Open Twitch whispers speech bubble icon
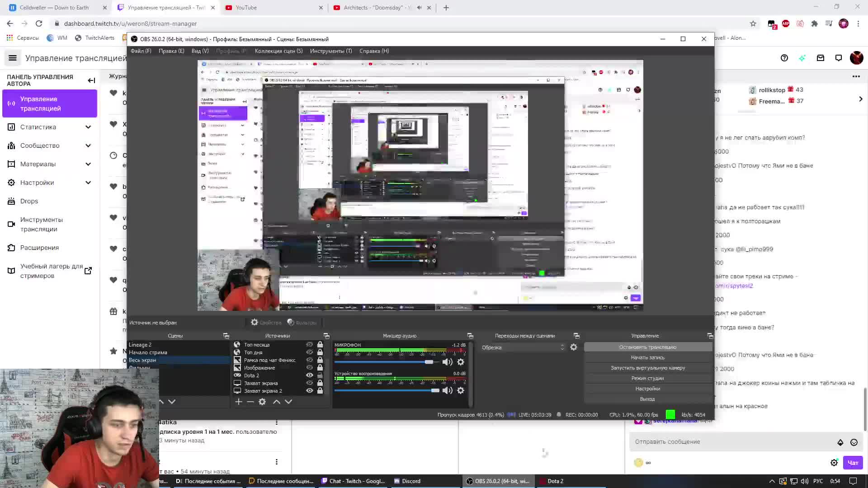This screenshot has height=488, width=868. tap(839, 58)
